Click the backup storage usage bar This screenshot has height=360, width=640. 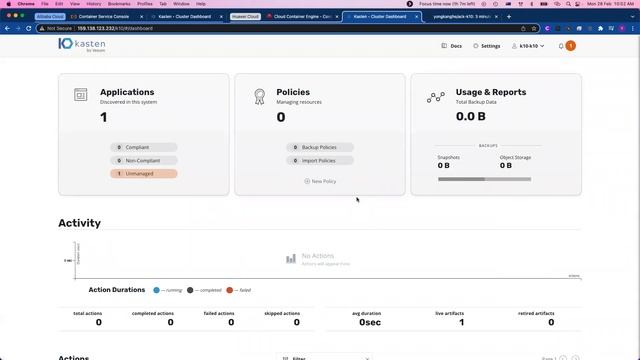point(484,179)
